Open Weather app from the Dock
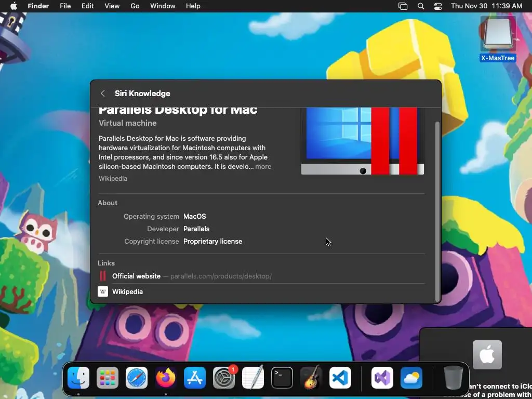Image resolution: width=532 pixels, height=399 pixels. tap(411, 378)
